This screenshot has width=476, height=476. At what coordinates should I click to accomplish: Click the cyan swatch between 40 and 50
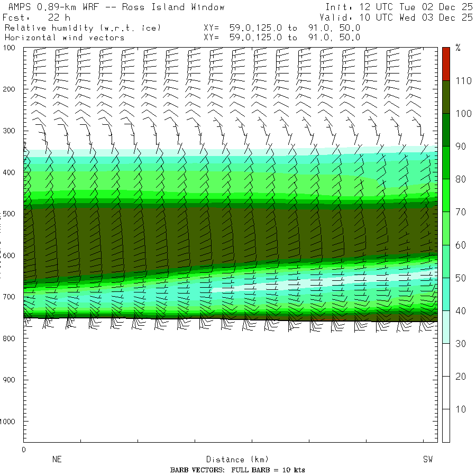(x=446, y=294)
